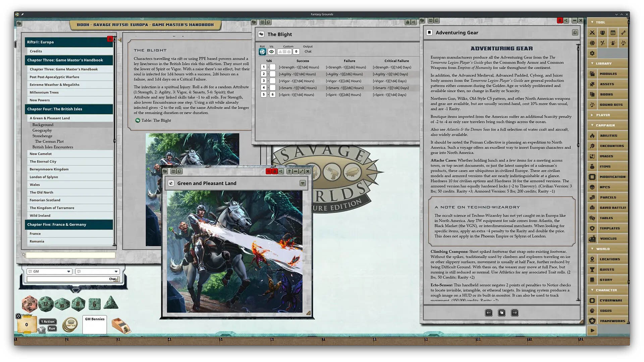Click the Tables dice icon
644x362 pixels.
[x=592, y=218]
